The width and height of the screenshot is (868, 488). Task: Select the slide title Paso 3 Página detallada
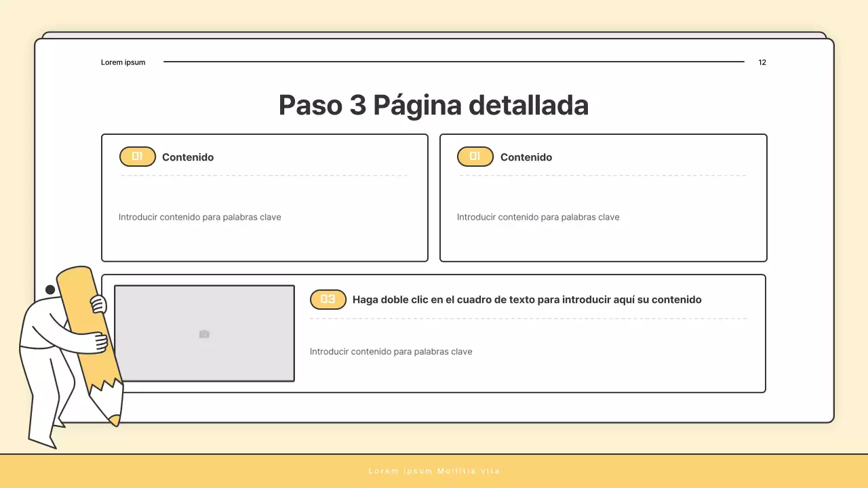434,105
